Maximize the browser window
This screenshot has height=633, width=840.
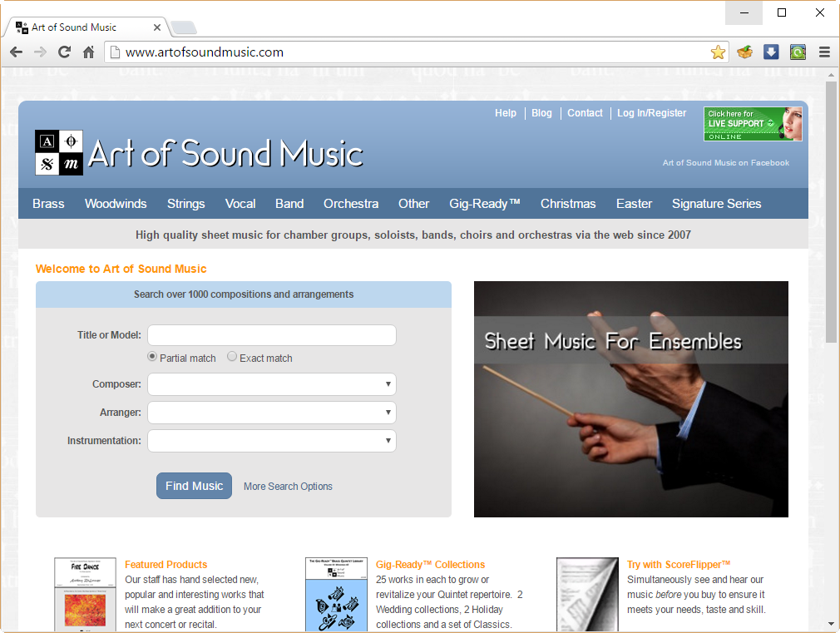tap(782, 12)
